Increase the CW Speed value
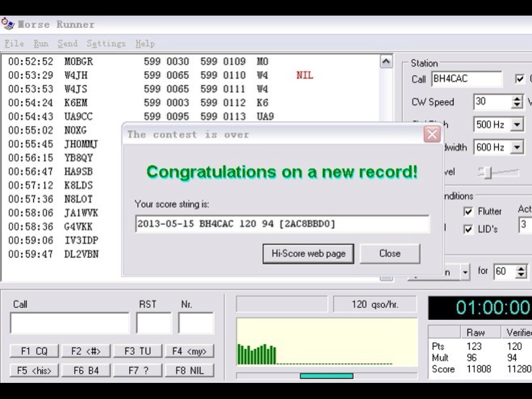Image resolution: width=532 pixels, height=399 pixels. (x=517, y=98)
